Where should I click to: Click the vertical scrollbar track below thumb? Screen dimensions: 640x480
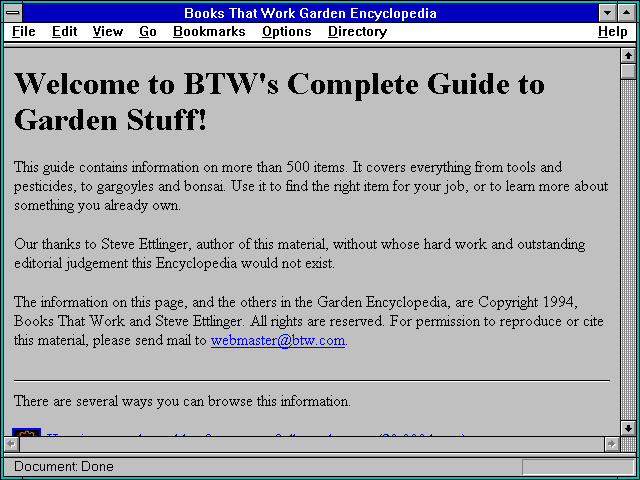pyautogui.click(x=628, y=250)
